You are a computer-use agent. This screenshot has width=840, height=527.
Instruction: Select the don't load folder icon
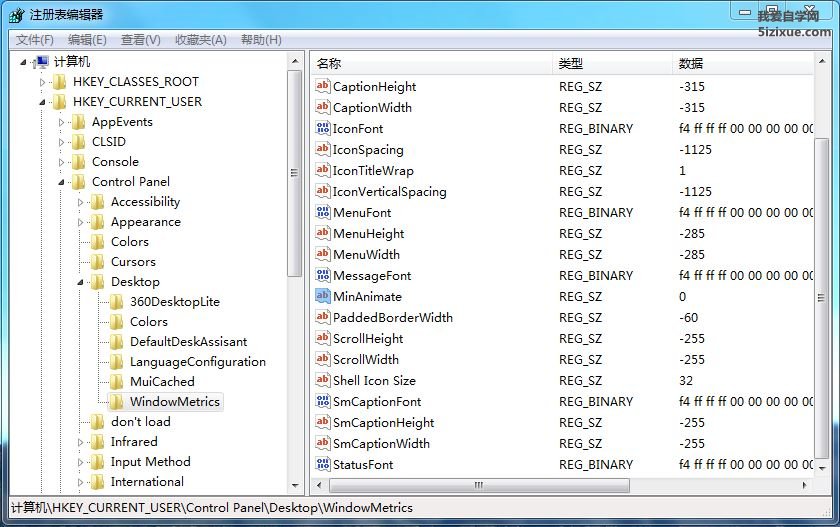coord(98,422)
